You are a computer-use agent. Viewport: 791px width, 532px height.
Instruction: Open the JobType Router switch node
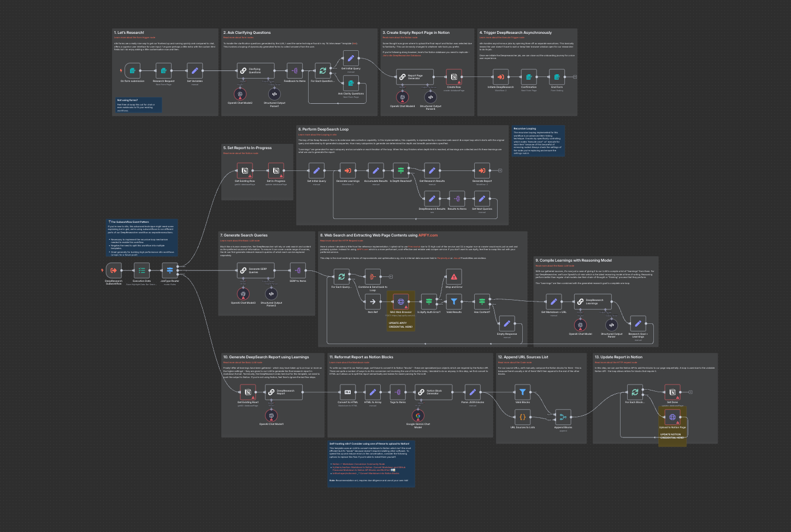169,270
